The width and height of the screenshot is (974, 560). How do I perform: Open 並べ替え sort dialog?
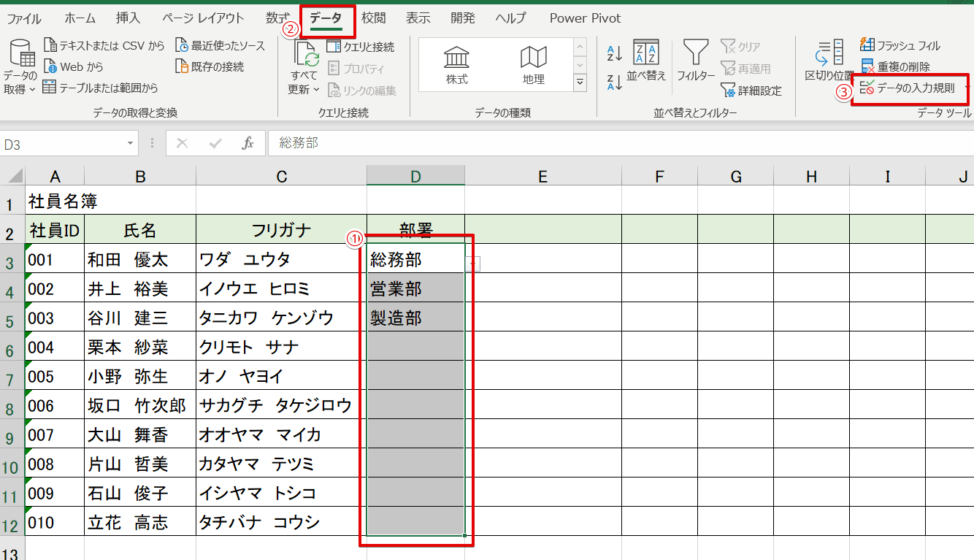click(647, 61)
